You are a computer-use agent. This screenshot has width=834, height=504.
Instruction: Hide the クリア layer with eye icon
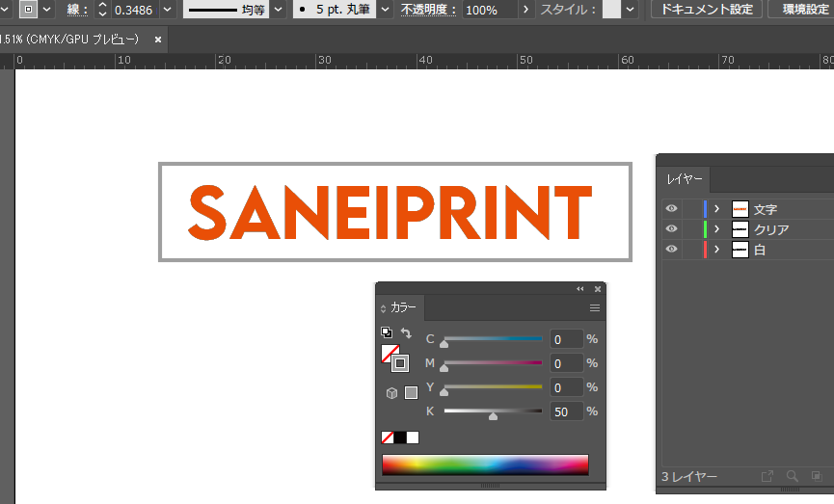click(x=671, y=228)
